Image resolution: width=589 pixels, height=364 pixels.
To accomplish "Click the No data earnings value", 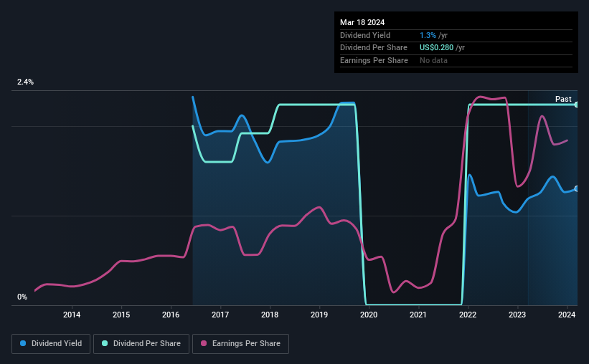I will point(433,60).
